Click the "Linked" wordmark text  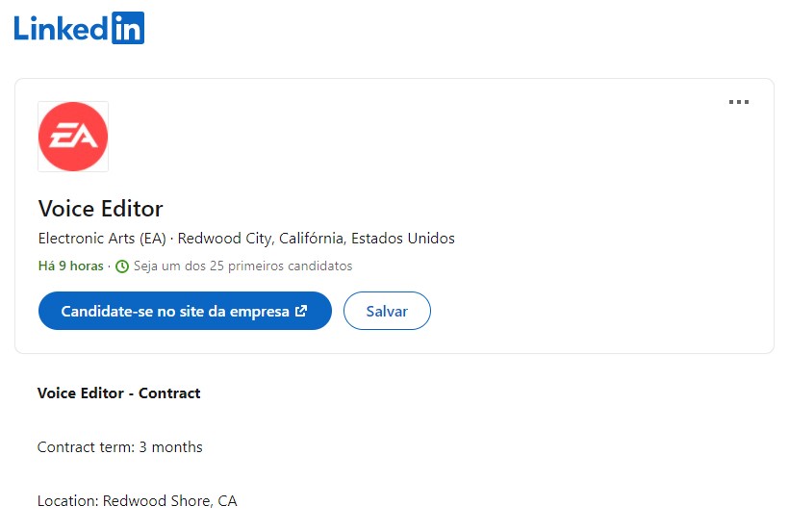click(x=61, y=28)
